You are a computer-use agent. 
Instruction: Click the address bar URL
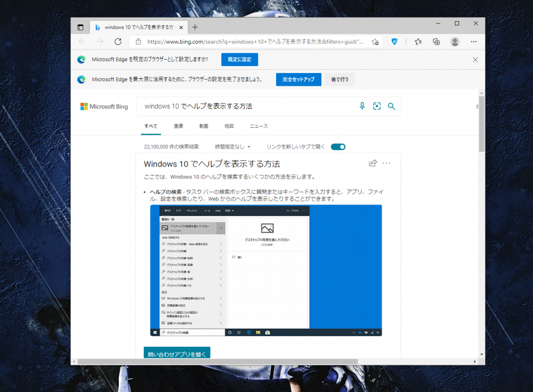coord(255,42)
